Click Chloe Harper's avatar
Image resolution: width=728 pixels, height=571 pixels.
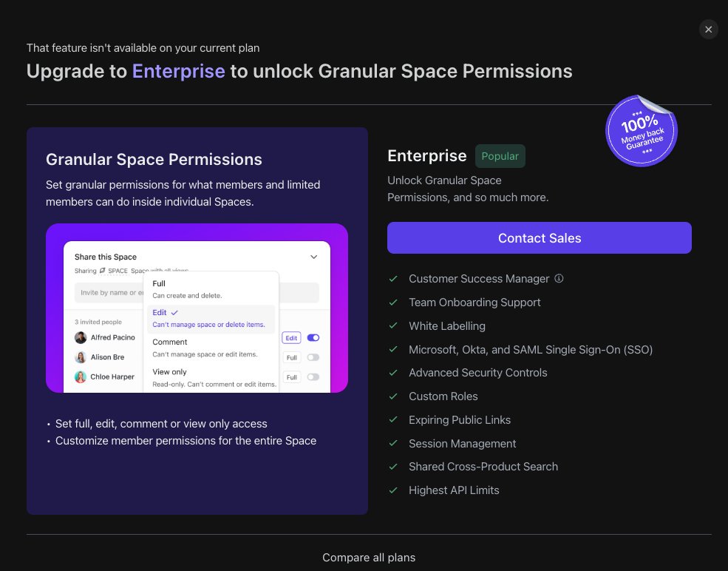(x=81, y=376)
